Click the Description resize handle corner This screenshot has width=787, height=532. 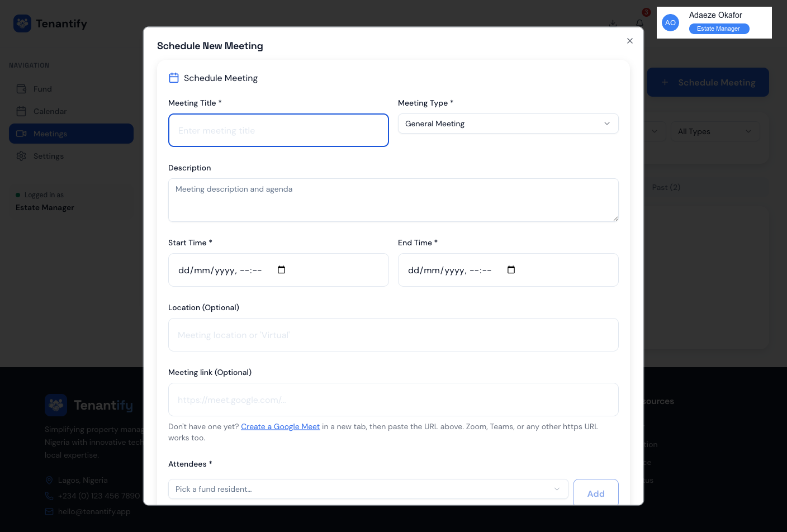pyautogui.click(x=615, y=218)
